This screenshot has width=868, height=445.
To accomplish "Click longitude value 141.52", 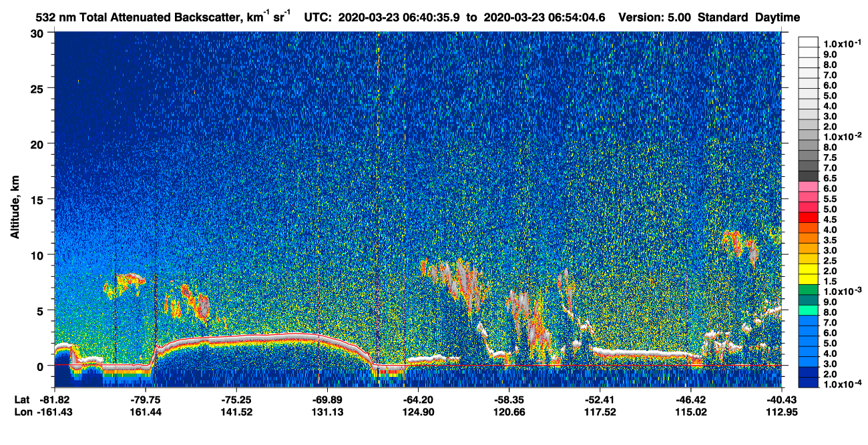I will (236, 412).
